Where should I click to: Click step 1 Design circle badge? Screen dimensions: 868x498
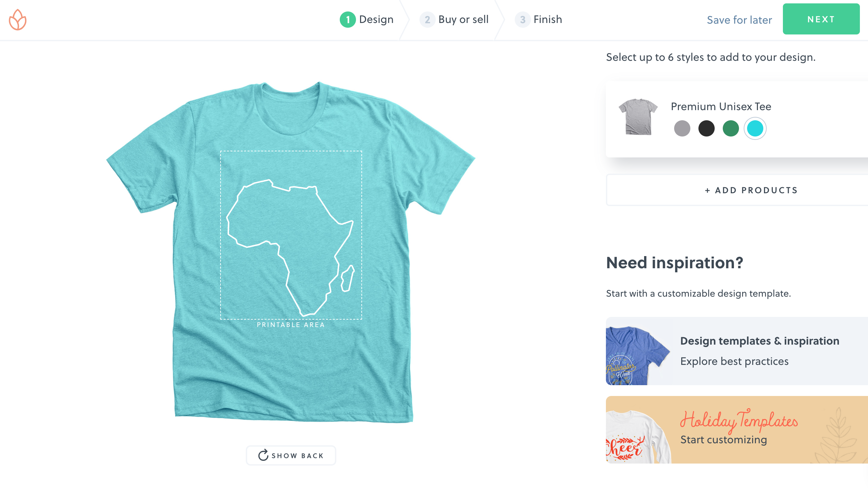pos(347,20)
